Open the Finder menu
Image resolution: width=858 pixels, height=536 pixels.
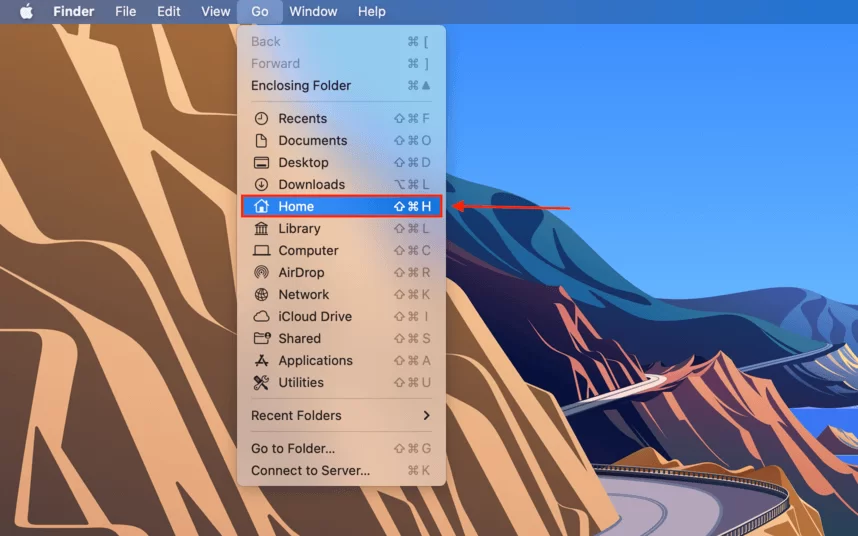73,11
